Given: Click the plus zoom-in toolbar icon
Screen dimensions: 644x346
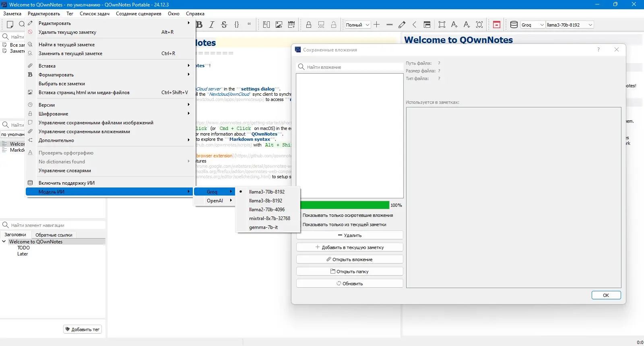Looking at the screenshot, I should [x=377, y=25].
